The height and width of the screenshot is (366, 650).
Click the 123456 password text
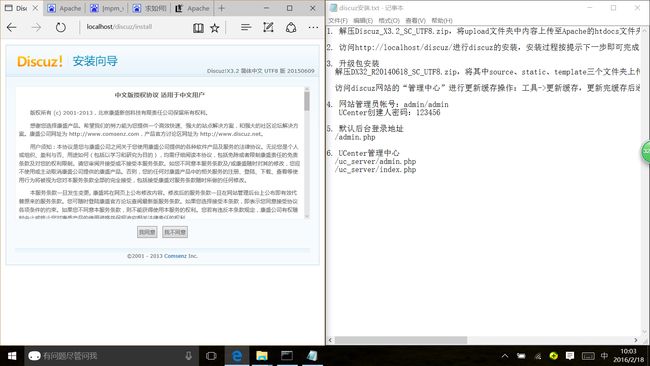coord(427,113)
